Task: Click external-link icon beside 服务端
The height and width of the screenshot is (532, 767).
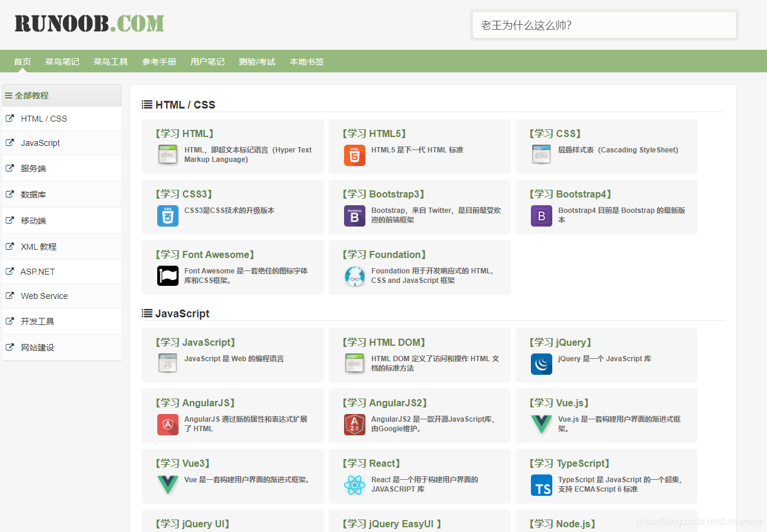Action: click(9, 168)
